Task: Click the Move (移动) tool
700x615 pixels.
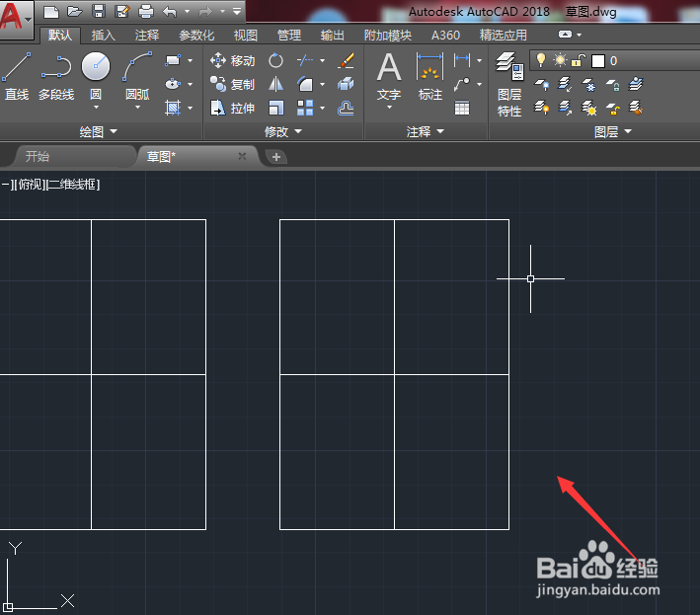Action: coord(232,60)
